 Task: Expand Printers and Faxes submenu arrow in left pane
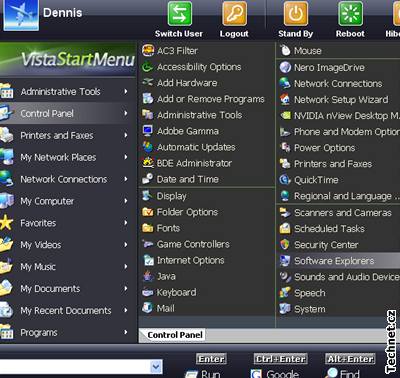126,135
